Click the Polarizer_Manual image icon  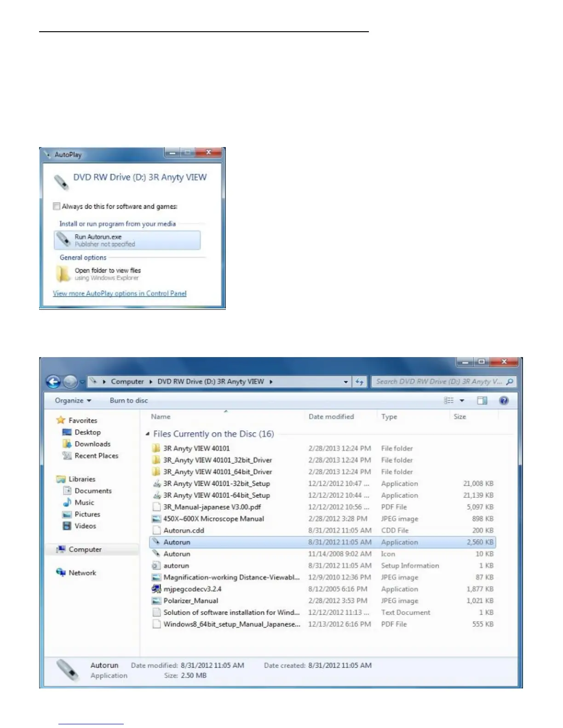pos(156,601)
